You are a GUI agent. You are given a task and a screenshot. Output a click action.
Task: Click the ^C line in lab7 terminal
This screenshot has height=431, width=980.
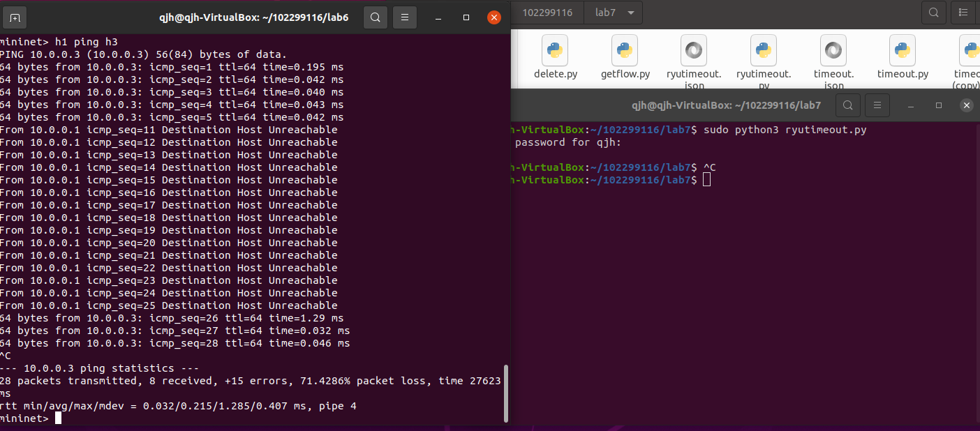[x=710, y=167]
